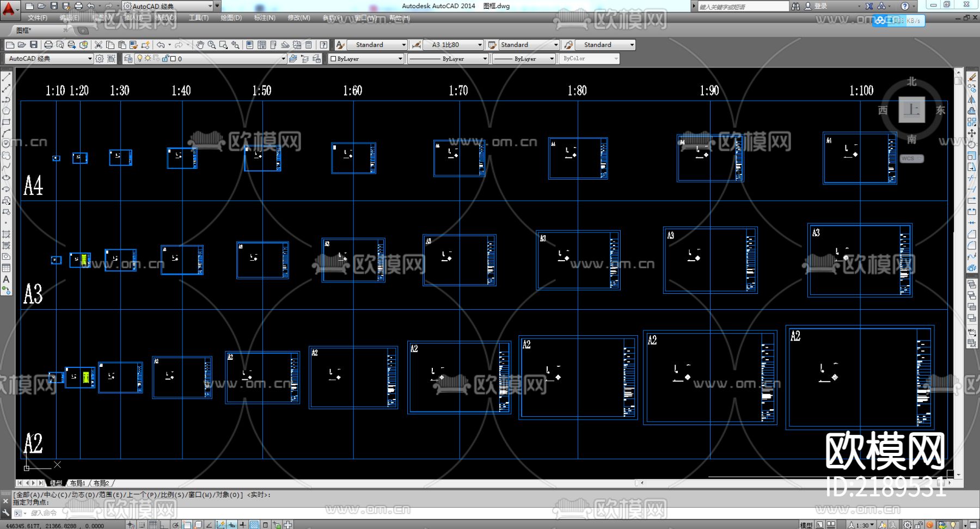Click the Plot (printer) icon in standard toolbar
Image resolution: width=980 pixels, height=529 pixels.
pos(48,45)
